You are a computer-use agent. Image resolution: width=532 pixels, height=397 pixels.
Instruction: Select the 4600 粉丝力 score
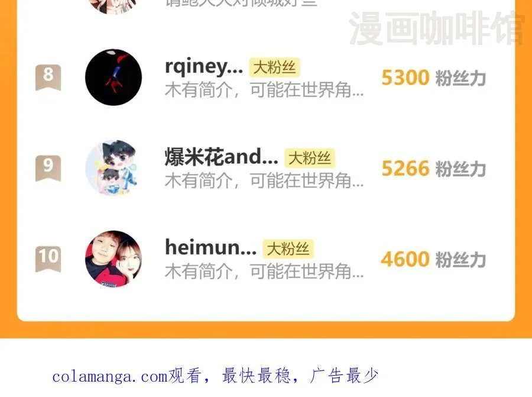tap(434, 260)
